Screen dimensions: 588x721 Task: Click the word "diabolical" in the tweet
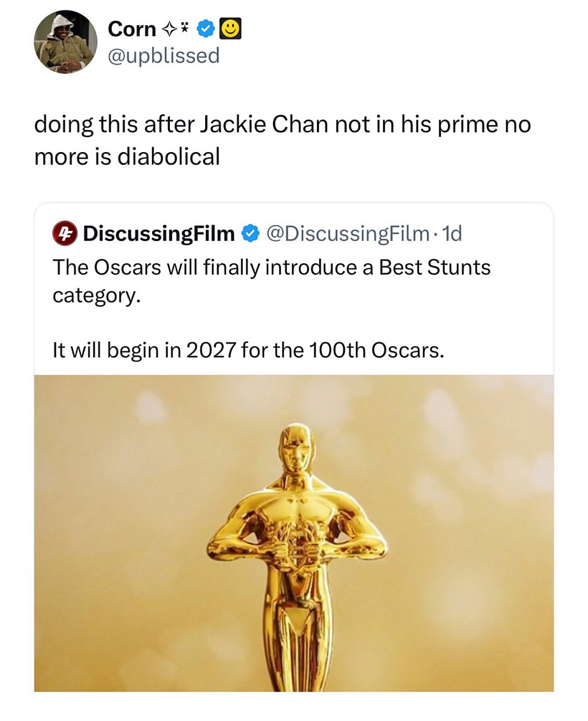point(169,157)
